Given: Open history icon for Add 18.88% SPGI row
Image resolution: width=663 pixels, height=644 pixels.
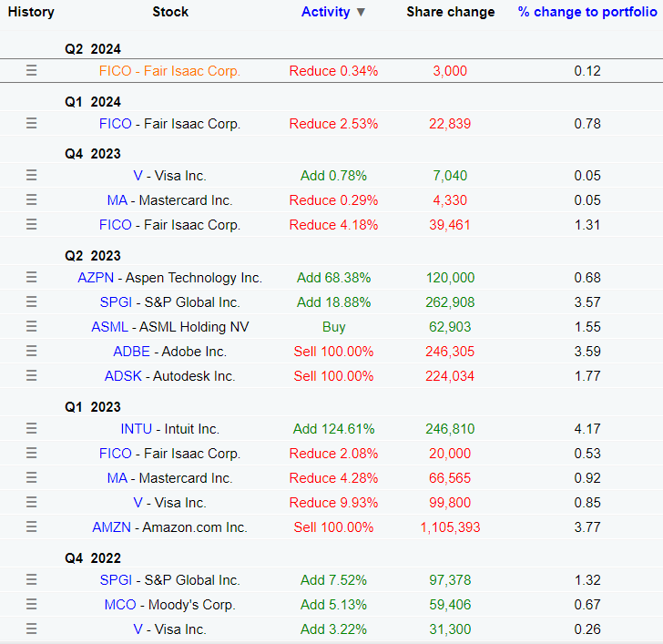Looking at the screenshot, I should pos(31,302).
